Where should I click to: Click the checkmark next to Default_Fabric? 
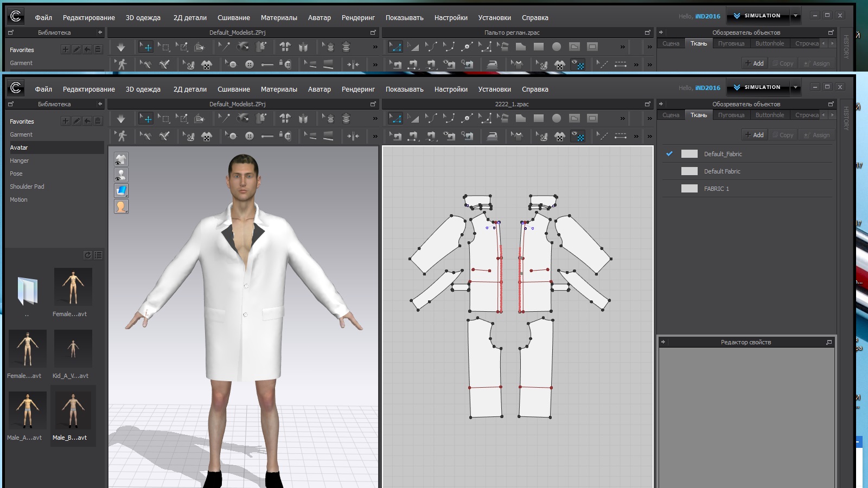(x=669, y=154)
